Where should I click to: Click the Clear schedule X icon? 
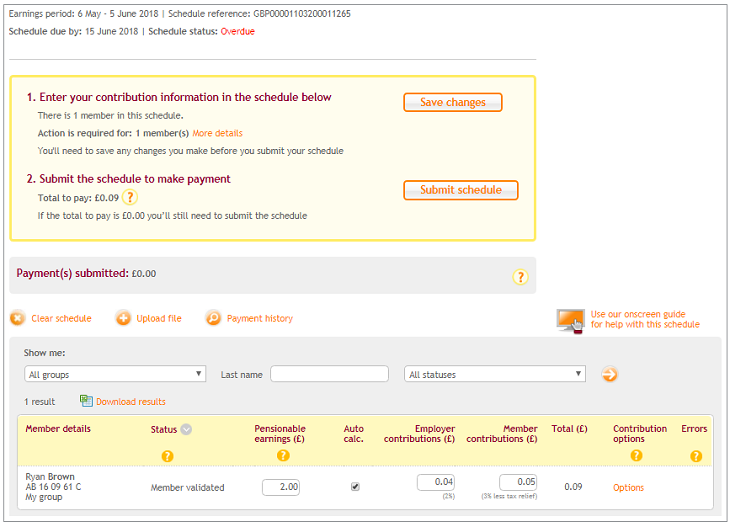click(x=17, y=318)
